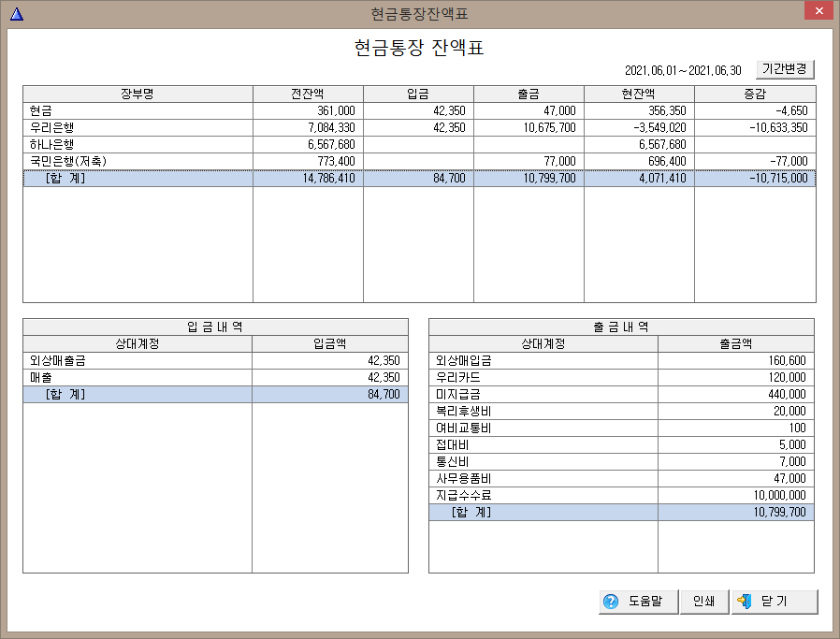Image resolution: width=840 pixels, height=639 pixels.
Task: Click the 증감 column header
Action: tap(756, 94)
